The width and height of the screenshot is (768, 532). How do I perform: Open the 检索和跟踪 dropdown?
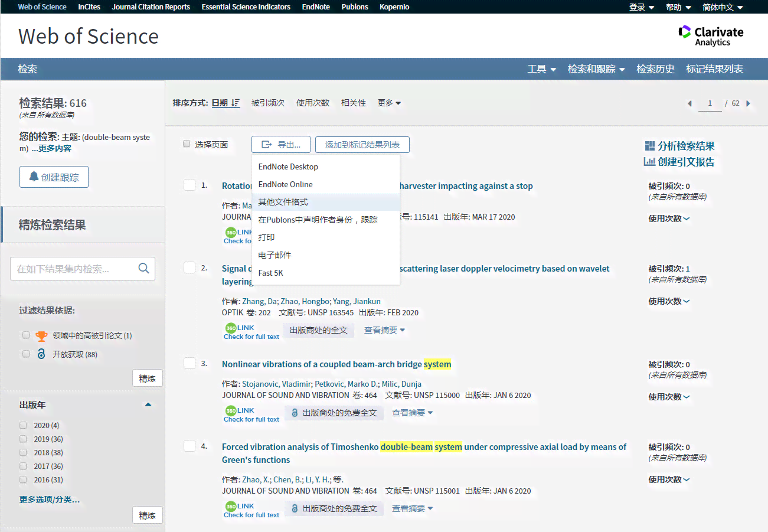point(596,69)
